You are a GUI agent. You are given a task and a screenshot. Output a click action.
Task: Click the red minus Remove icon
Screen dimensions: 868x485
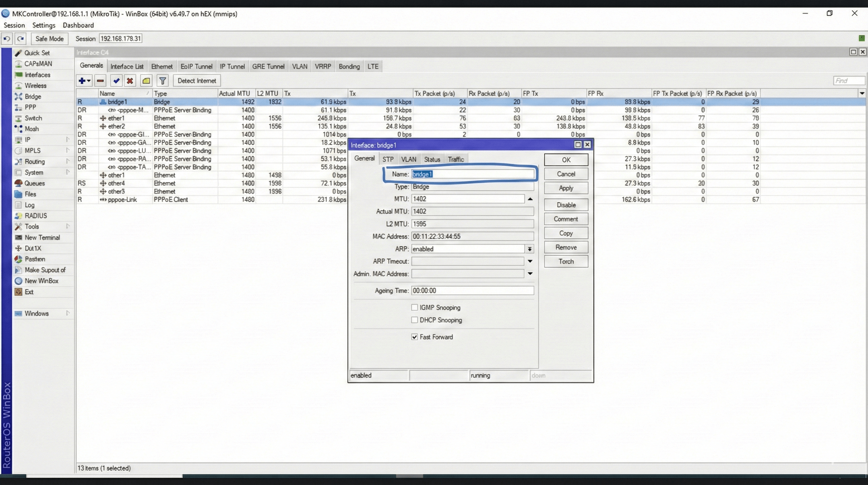point(100,81)
